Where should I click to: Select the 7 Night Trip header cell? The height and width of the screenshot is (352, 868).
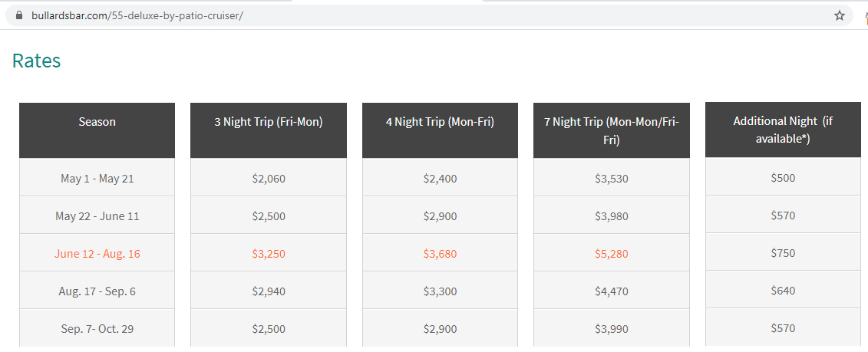tap(612, 130)
